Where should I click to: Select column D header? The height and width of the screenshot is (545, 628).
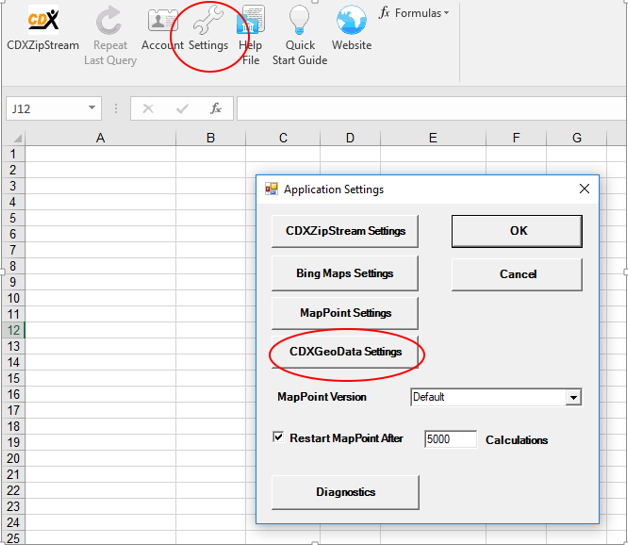[350, 138]
